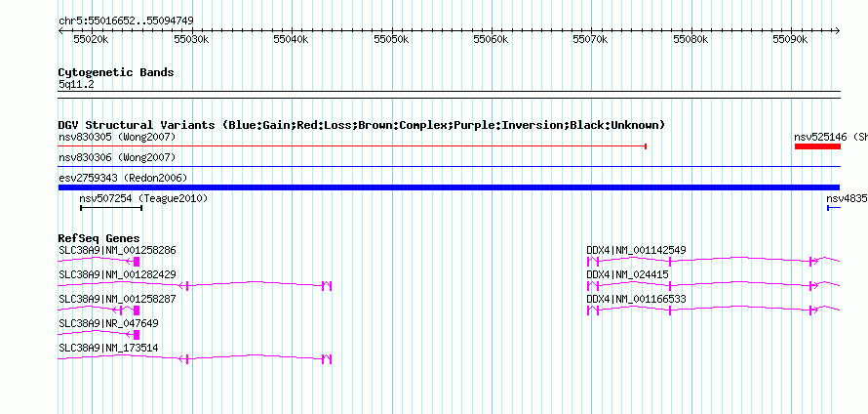Click the right arrowhead of the coordinate ruler

click(837, 31)
